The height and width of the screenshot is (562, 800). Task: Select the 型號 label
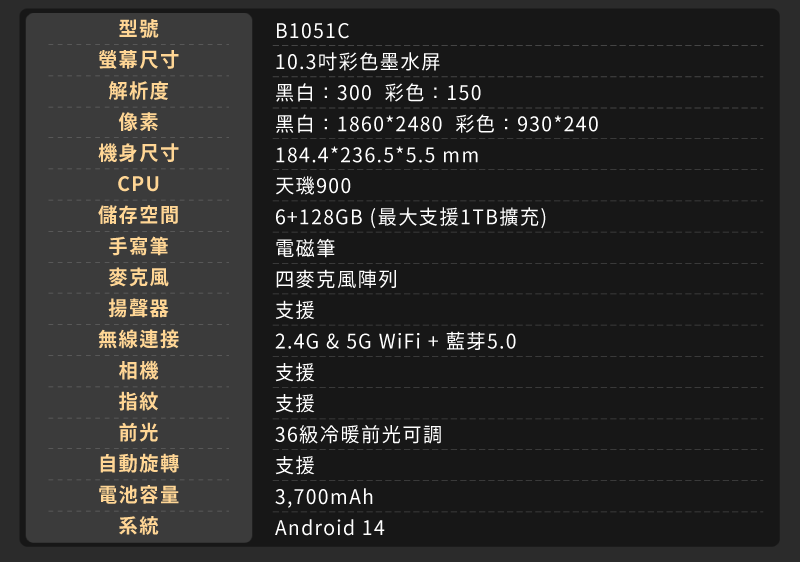[139, 29]
